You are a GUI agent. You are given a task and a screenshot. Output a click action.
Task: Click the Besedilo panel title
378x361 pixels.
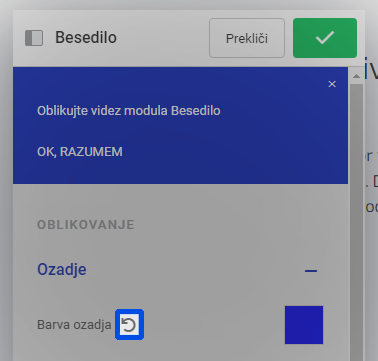pos(86,37)
